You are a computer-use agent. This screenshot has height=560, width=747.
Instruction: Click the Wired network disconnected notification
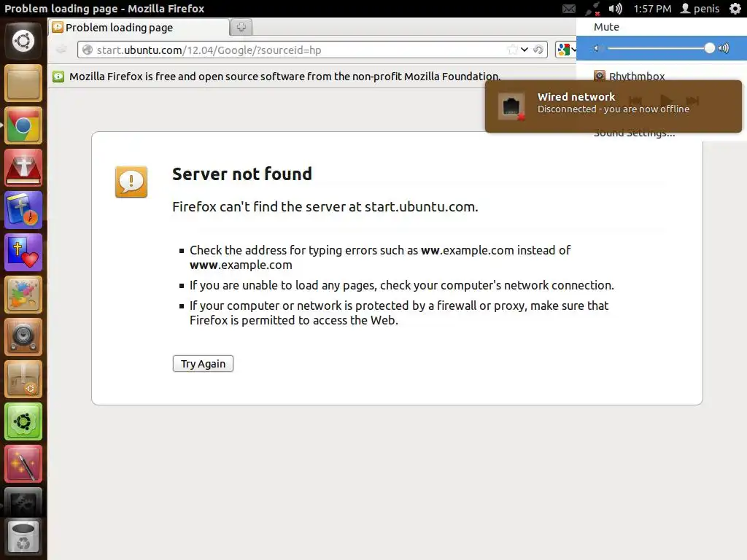point(613,106)
